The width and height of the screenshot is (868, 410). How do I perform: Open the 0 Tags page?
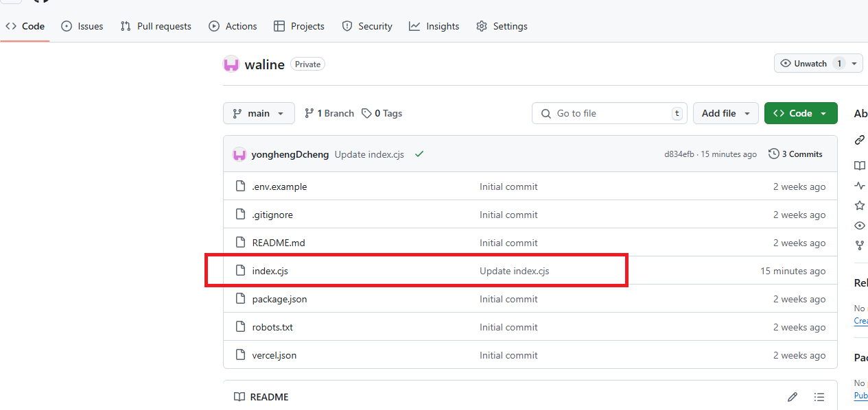(x=382, y=113)
